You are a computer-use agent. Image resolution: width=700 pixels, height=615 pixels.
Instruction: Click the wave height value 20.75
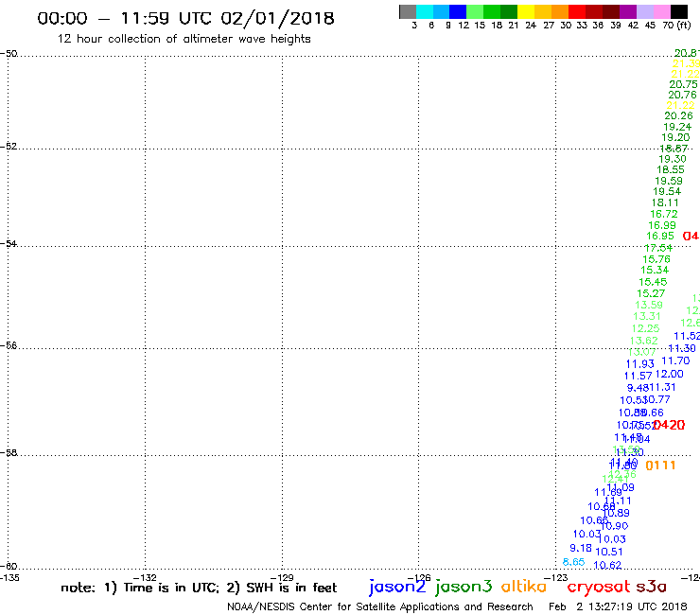683,84
